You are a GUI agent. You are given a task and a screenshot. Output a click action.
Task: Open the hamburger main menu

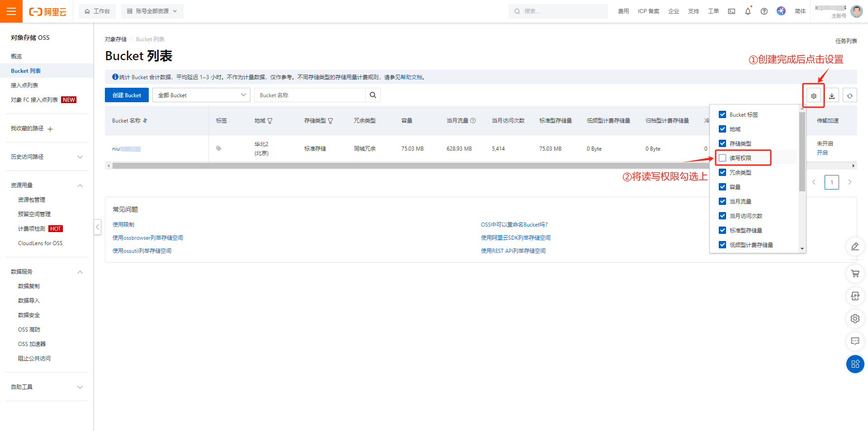(11, 11)
